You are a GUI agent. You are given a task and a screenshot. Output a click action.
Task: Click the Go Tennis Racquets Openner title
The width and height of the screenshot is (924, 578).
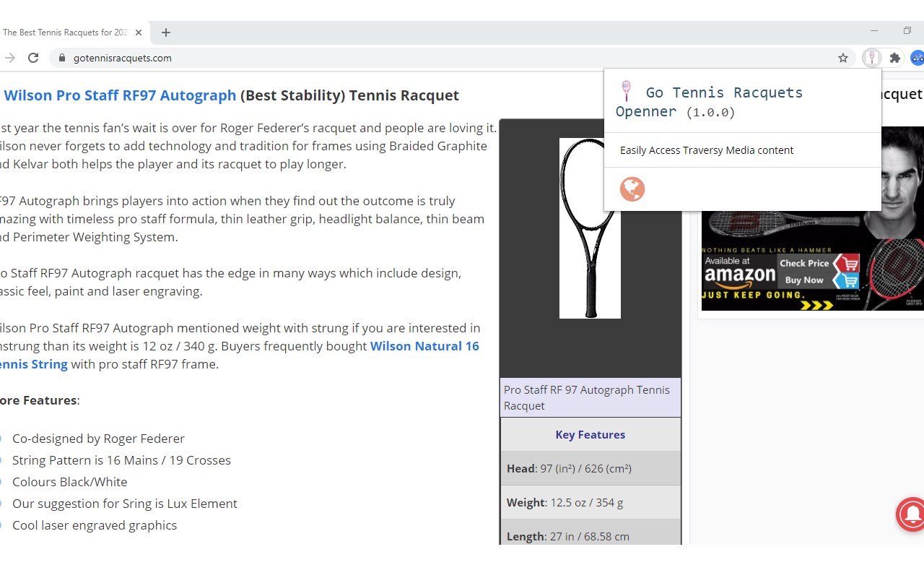pos(709,102)
